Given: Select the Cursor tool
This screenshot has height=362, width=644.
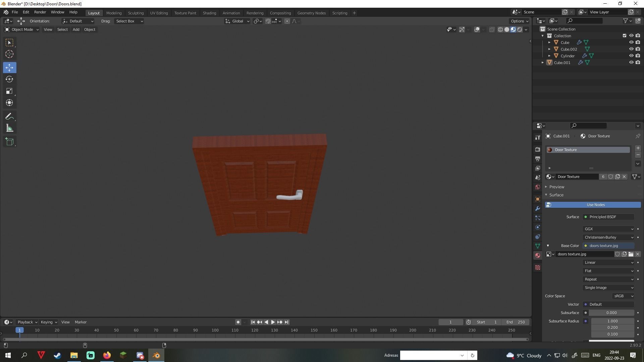Looking at the screenshot, I should tap(9, 54).
